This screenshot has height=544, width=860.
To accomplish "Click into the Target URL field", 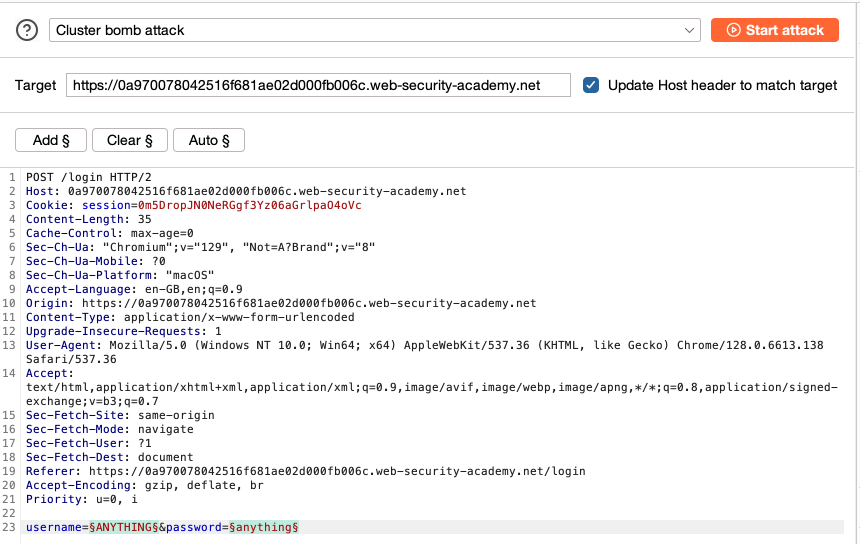I will [318, 85].
